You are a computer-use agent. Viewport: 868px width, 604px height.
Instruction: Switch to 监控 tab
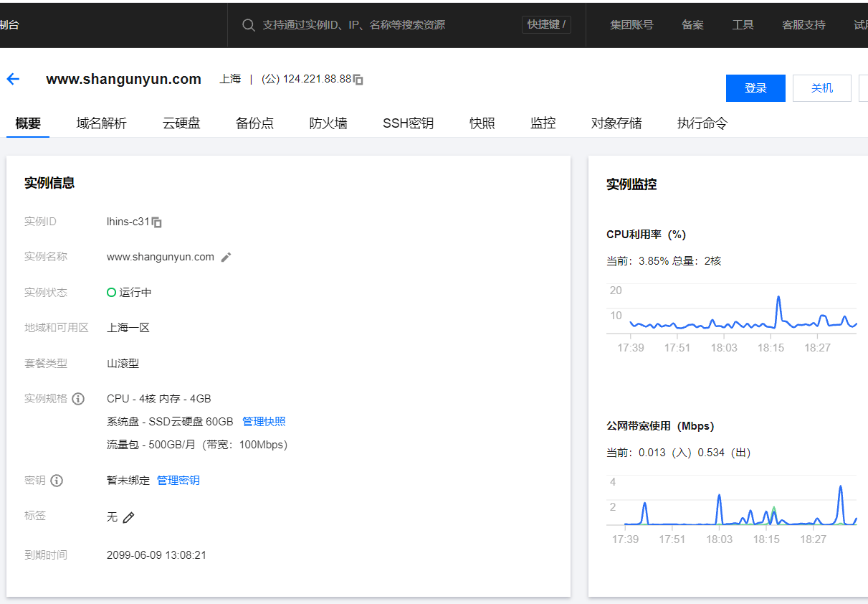pos(543,123)
